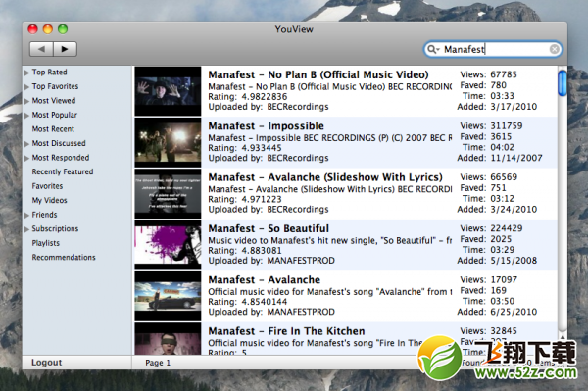
Task: Go back with the left arrow button
Action: [x=41, y=49]
